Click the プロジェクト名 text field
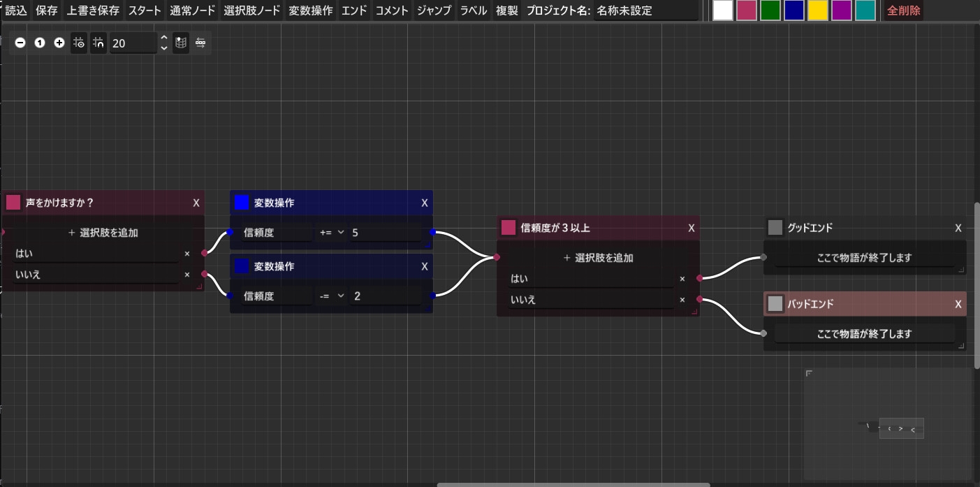The height and width of the screenshot is (487, 980). [645, 10]
